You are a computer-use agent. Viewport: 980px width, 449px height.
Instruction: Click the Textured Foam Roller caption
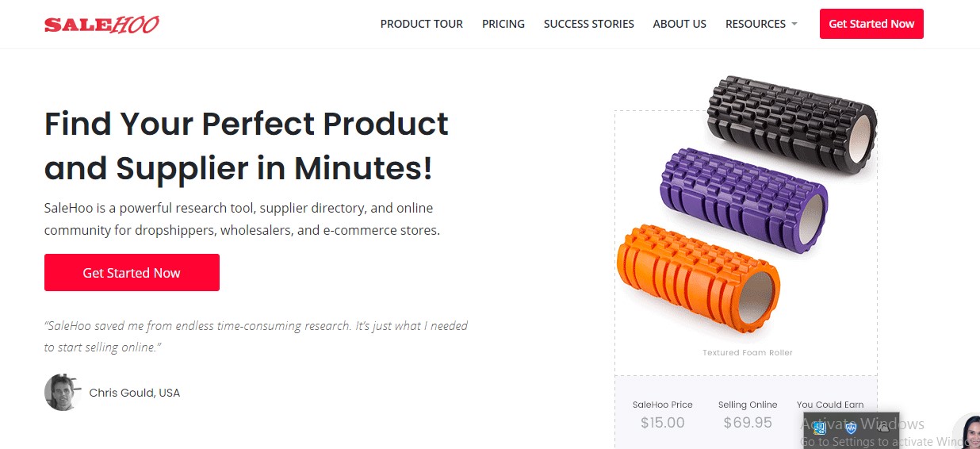coord(748,352)
